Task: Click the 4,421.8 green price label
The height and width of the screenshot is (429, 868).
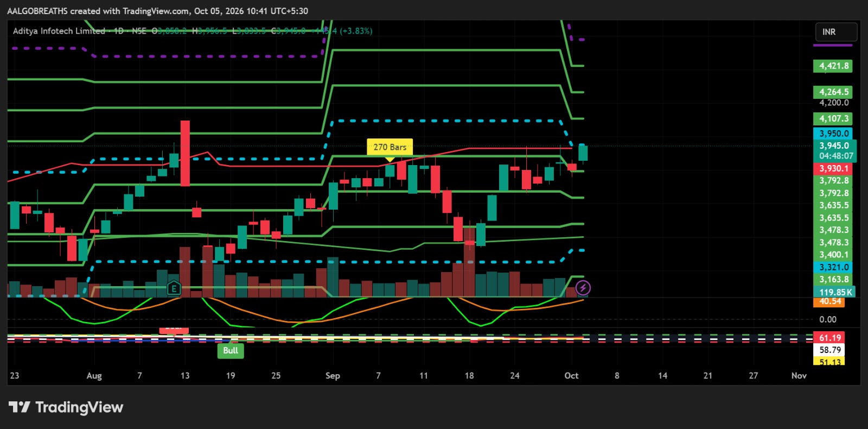Action: point(833,66)
